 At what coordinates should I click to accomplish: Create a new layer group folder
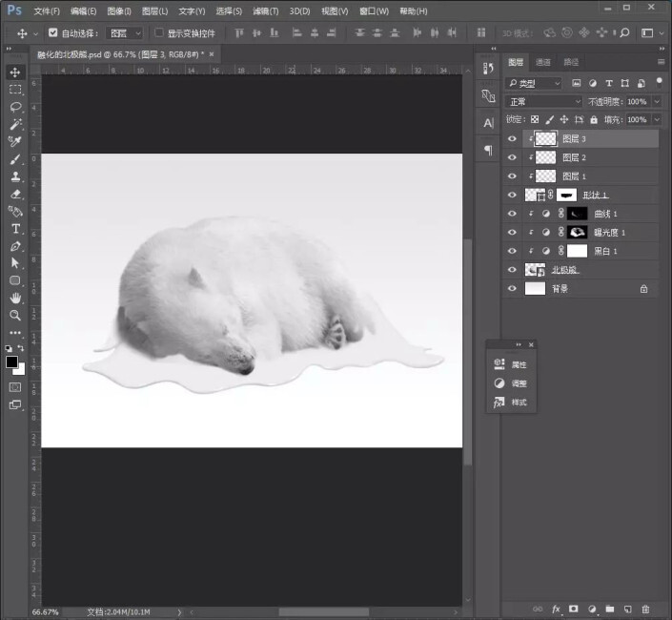pos(609,609)
